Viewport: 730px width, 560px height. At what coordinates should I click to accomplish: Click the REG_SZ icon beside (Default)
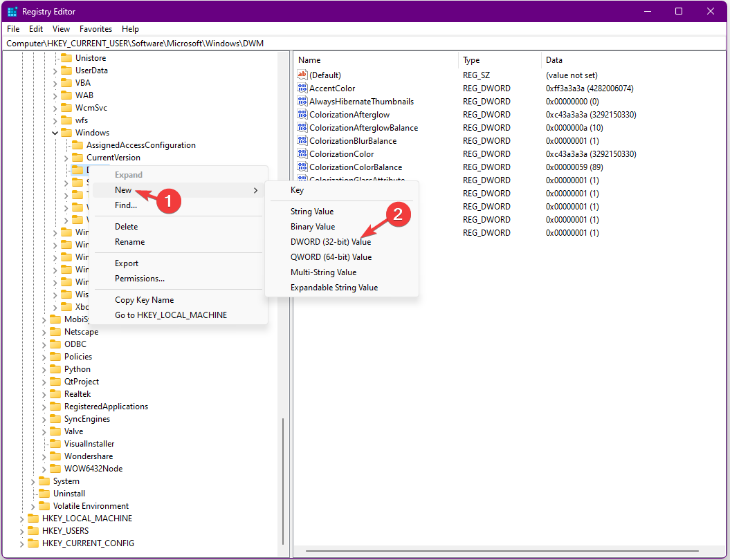click(x=301, y=75)
